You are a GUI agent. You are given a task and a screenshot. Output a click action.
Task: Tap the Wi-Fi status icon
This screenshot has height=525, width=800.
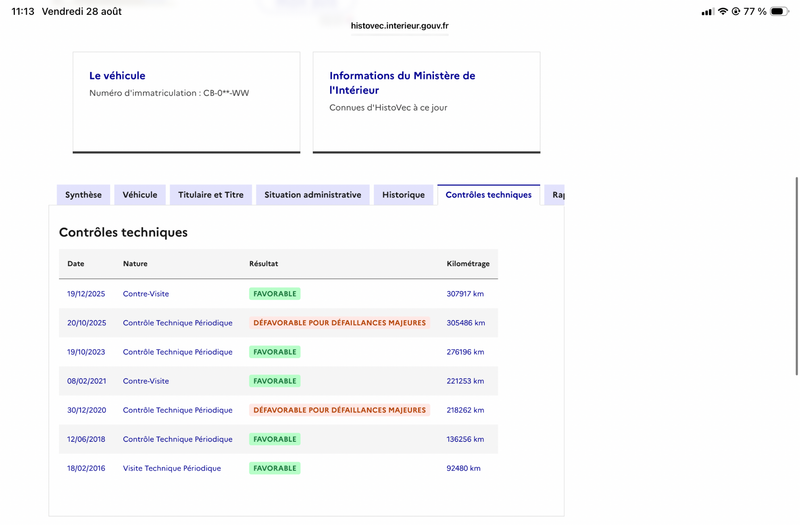[x=722, y=11]
